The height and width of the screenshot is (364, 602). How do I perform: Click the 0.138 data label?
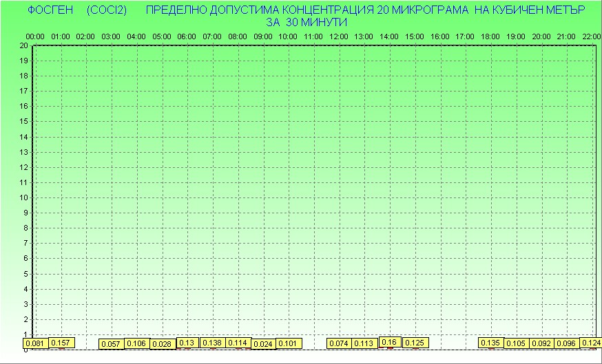213,343
